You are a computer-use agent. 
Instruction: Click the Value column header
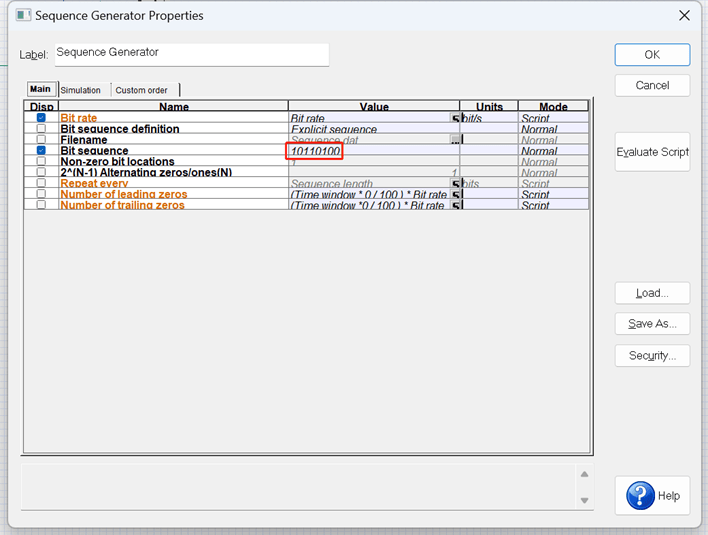[x=374, y=106]
